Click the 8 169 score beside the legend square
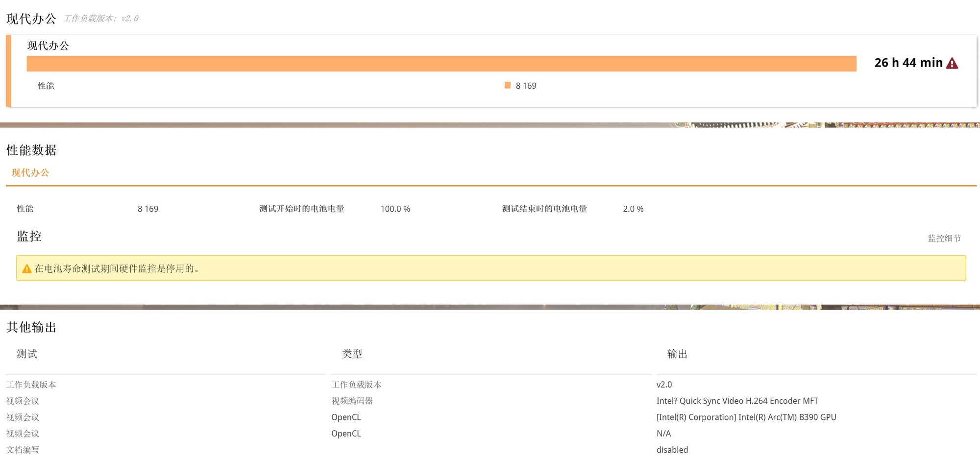980x459 pixels. pyautogui.click(x=526, y=86)
